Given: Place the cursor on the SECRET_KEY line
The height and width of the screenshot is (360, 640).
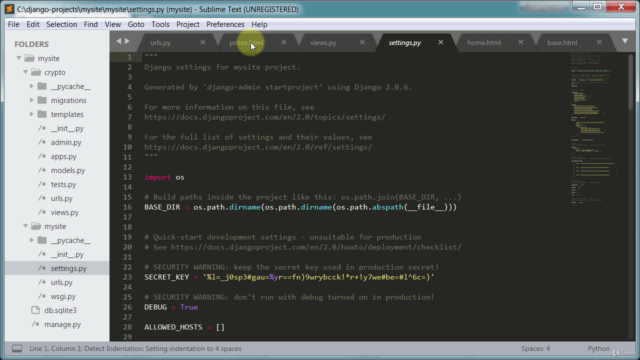Looking at the screenshot, I should pos(289,277).
